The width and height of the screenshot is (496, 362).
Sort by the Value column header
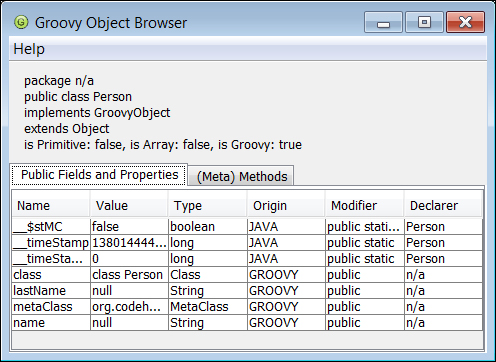(x=129, y=206)
